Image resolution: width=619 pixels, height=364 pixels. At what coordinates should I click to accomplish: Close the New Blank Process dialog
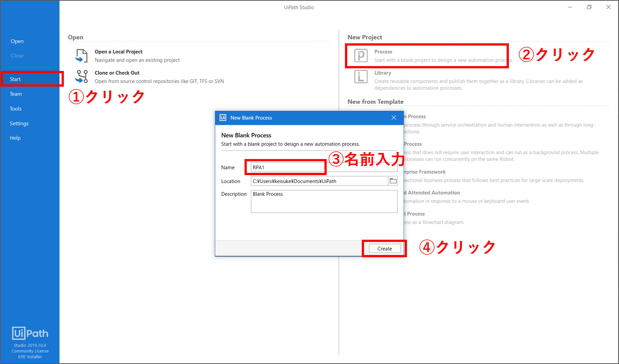pyautogui.click(x=394, y=118)
